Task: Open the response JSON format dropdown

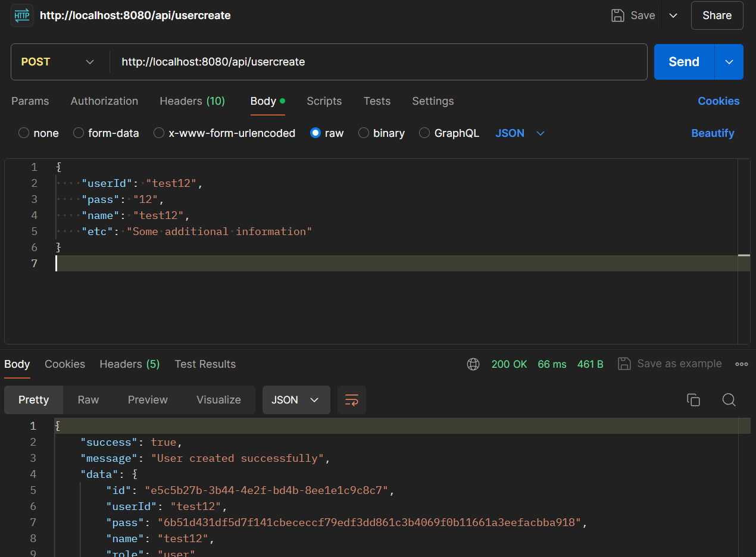Action: (296, 400)
